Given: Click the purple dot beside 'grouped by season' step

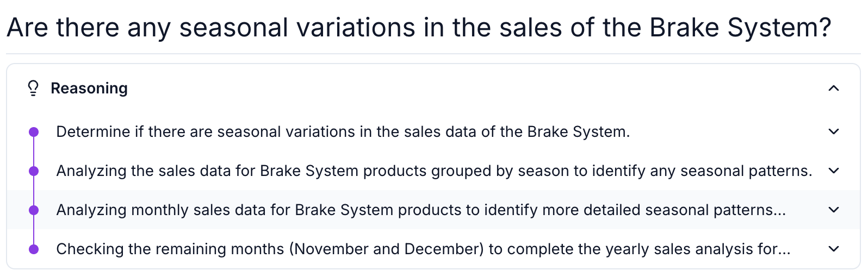Looking at the screenshot, I should click(34, 171).
